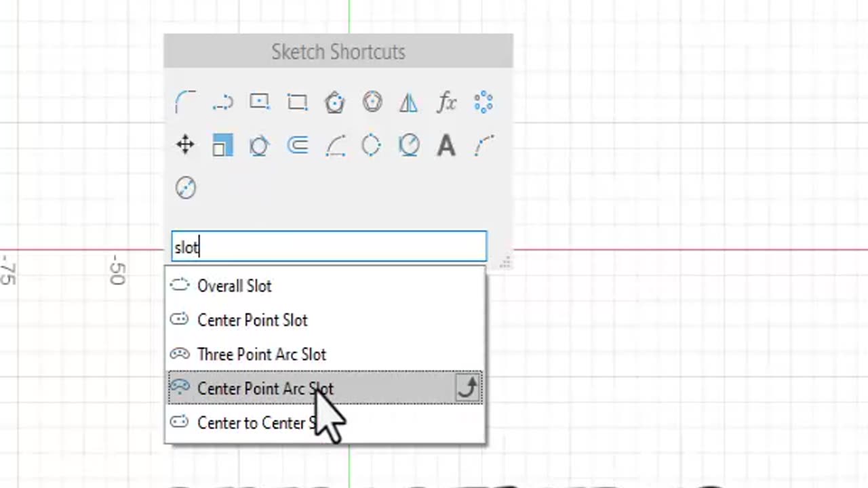Activate the Move/Copy arrows icon
Image resolution: width=868 pixels, height=488 pixels.
185,145
